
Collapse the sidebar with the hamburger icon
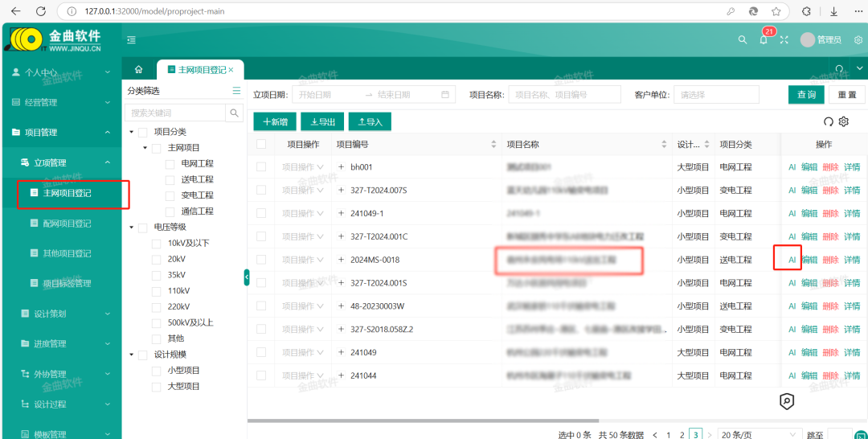[x=132, y=39]
